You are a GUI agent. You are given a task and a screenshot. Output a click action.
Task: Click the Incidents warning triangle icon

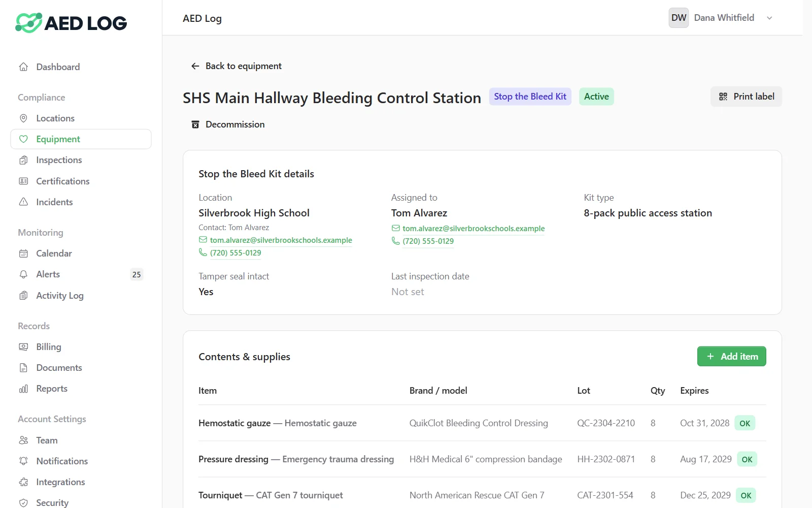[23, 202]
